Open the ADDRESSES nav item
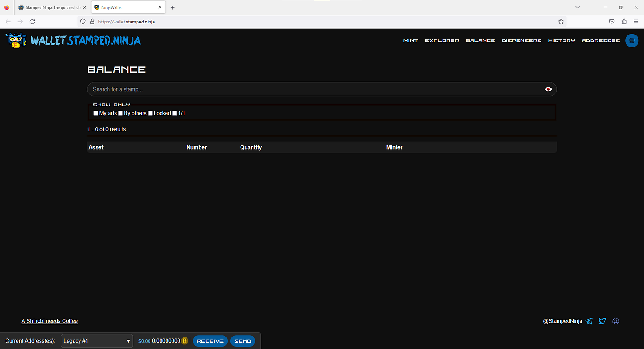 point(601,41)
